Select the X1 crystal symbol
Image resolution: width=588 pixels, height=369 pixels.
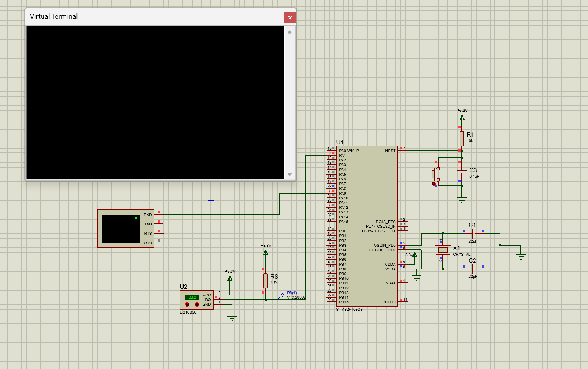point(443,249)
